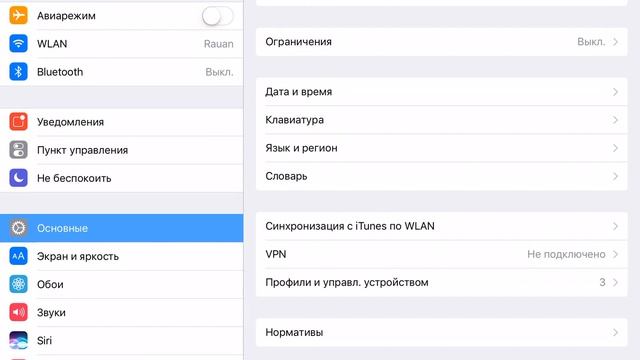This screenshot has height=360, width=640.
Task: Tap the Пункт управления gray icon
Action: click(x=18, y=150)
